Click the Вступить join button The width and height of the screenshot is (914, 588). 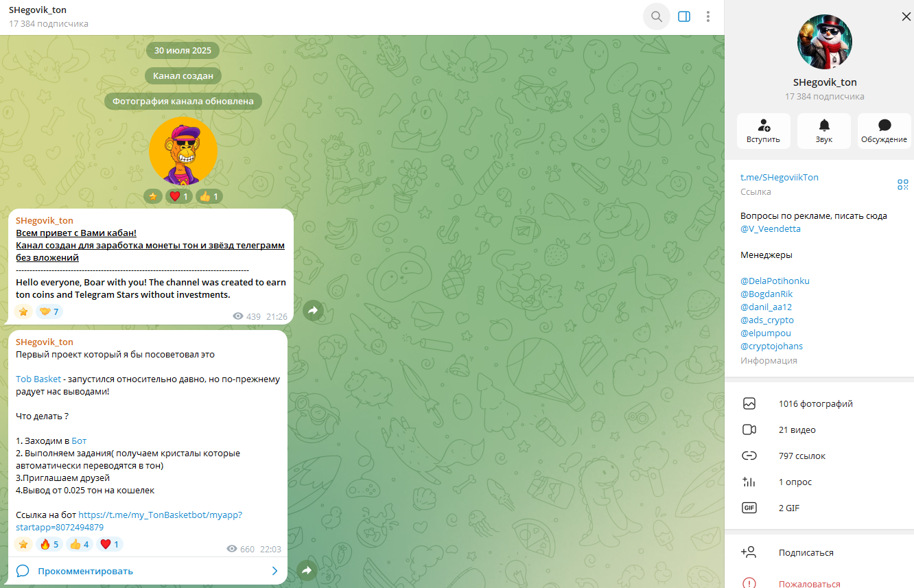coord(764,131)
